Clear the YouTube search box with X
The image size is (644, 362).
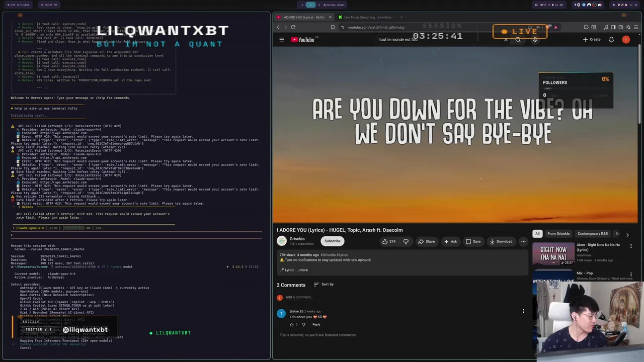click(x=506, y=40)
